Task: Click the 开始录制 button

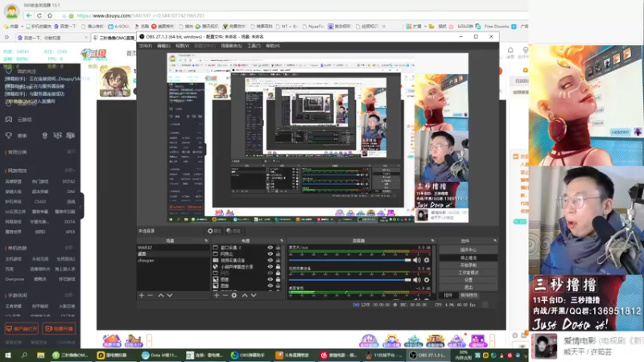Action: tap(469, 265)
